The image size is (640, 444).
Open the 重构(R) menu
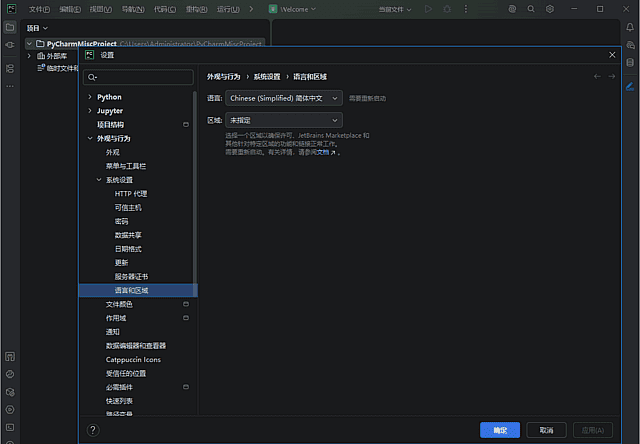[x=196, y=9]
